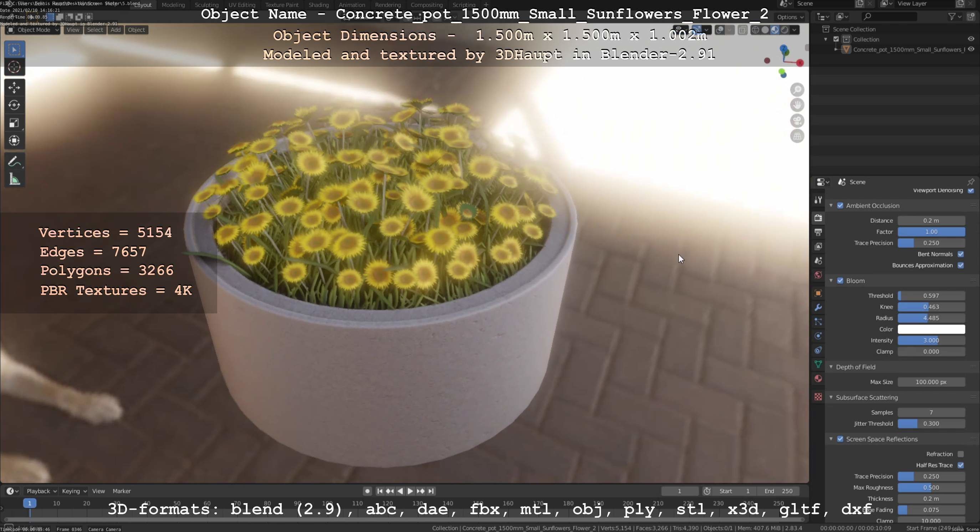Collapse the Ambient Occlusion panel
The image size is (980, 532).
click(x=831, y=205)
